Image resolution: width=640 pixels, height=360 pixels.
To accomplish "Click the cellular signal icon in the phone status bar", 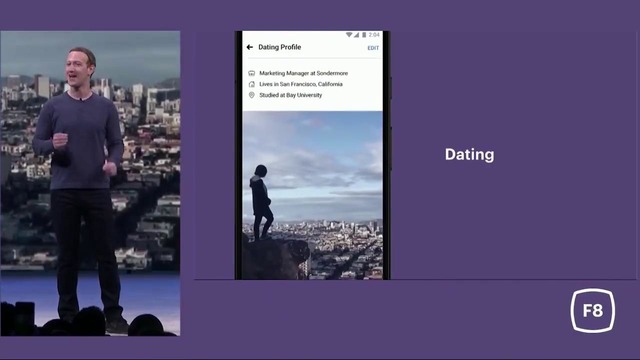I will 356,35.
